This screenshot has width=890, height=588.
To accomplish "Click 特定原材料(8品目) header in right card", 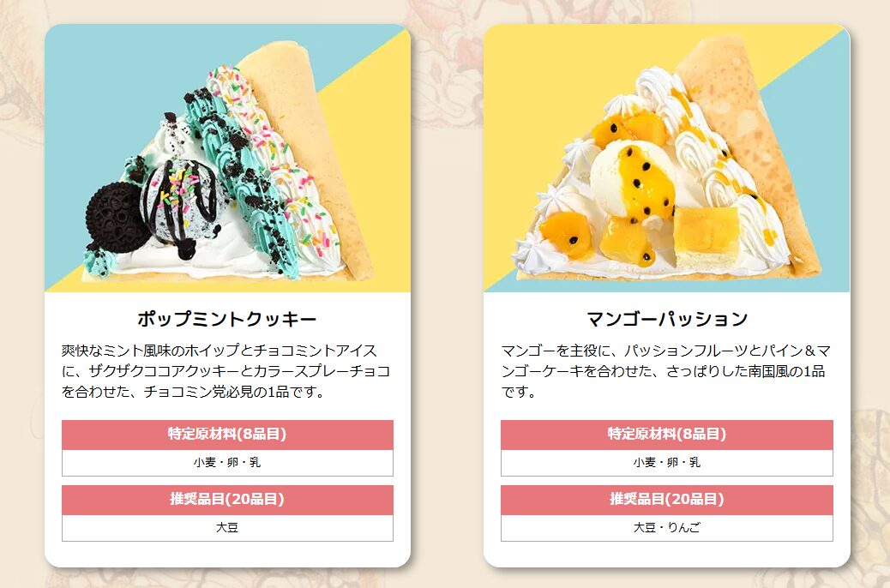I will tap(667, 435).
